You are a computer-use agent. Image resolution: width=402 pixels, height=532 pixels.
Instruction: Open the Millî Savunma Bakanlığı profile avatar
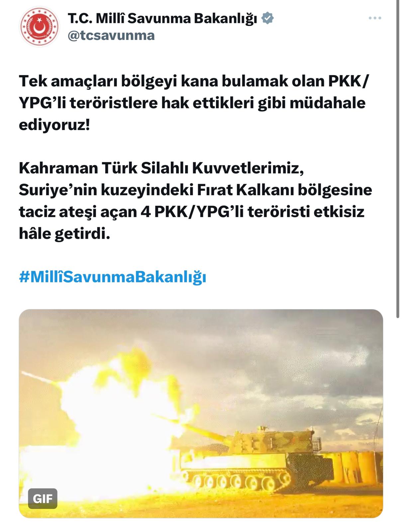pyautogui.click(x=39, y=27)
